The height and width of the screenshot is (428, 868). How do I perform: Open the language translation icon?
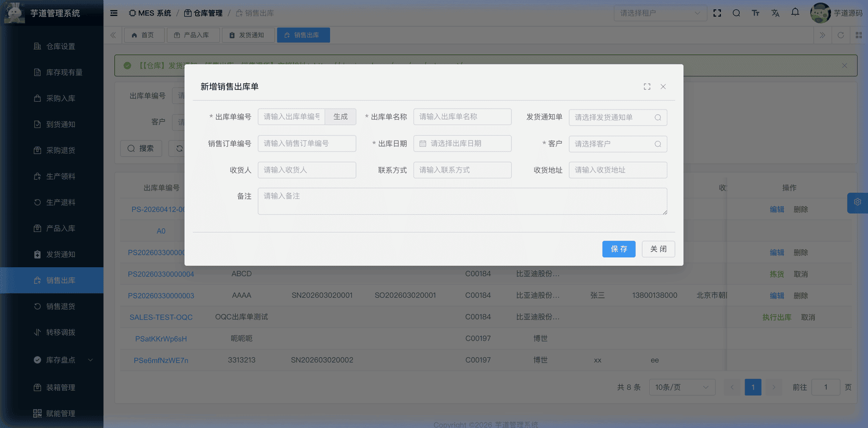pyautogui.click(x=775, y=13)
